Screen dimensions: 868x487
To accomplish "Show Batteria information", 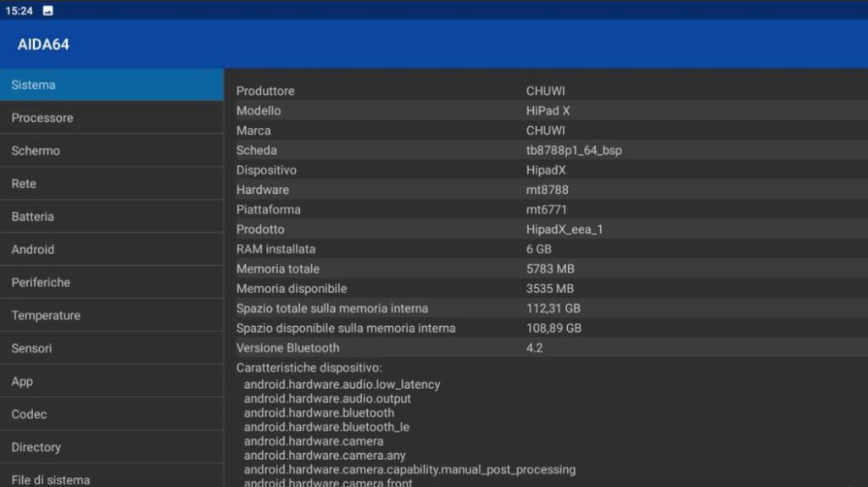I will (x=111, y=217).
